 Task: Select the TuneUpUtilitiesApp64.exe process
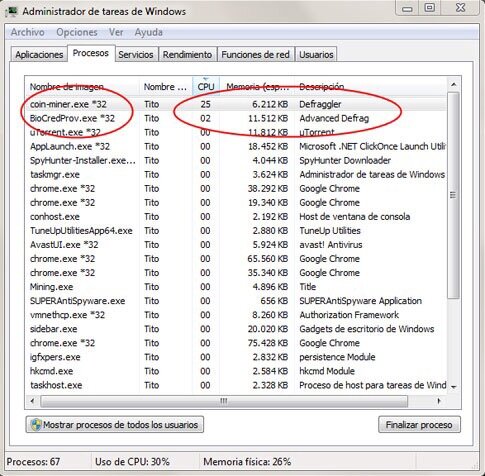tap(236, 231)
